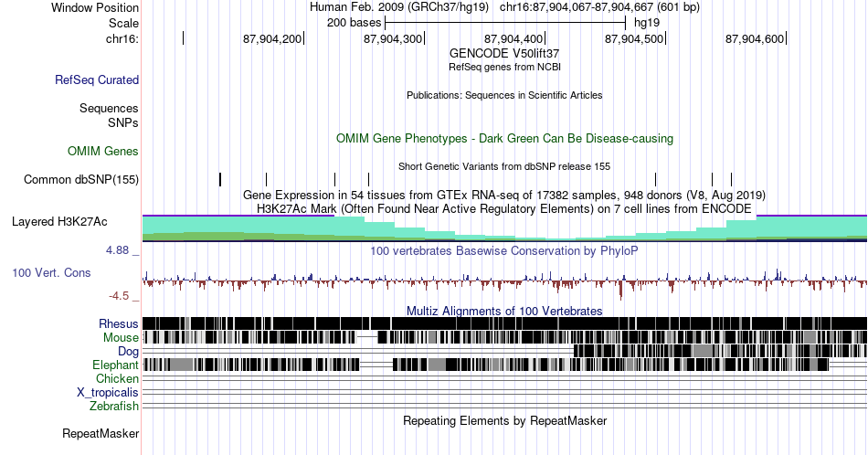
Task: Click the 87,904,500 ruler position
Action: pos(634,38)
